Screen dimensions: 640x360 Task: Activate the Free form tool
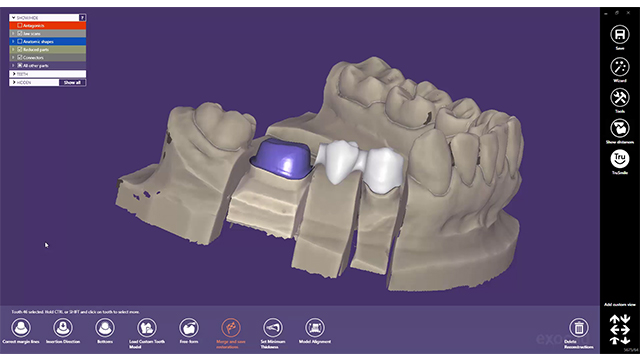coord(189,328)
